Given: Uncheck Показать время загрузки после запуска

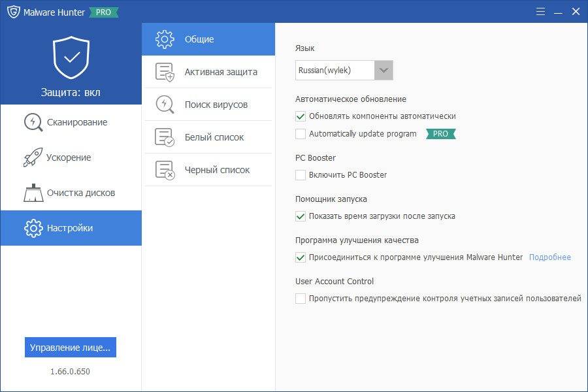Looking at the screenshot, I should (301, 216).
